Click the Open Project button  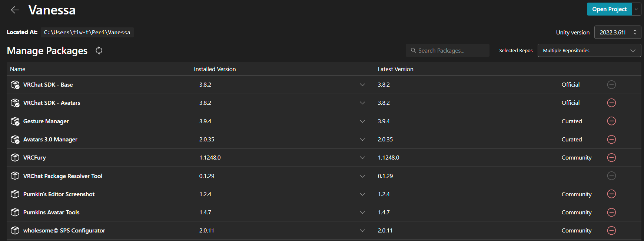tap(609, 9)
